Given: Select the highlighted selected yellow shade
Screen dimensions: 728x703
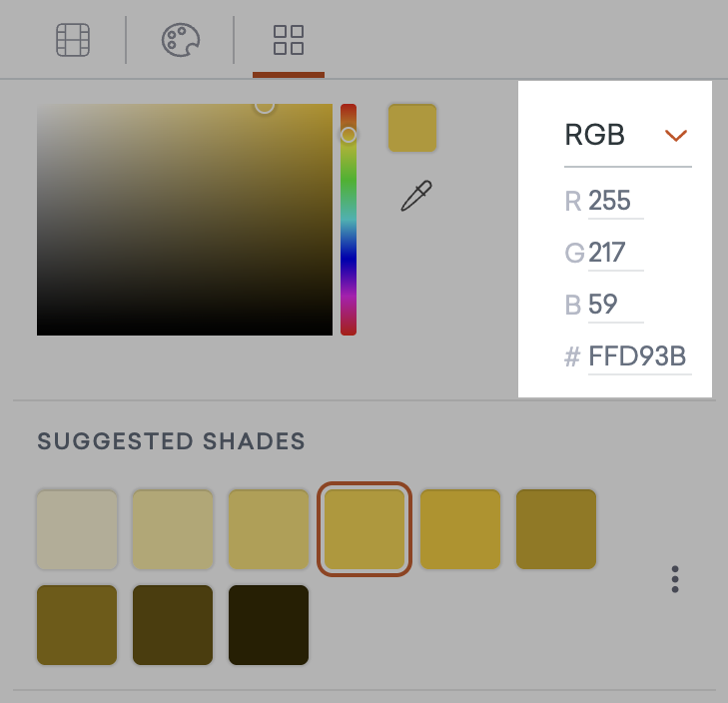Looking at the screenshot, I should point(364,529).
